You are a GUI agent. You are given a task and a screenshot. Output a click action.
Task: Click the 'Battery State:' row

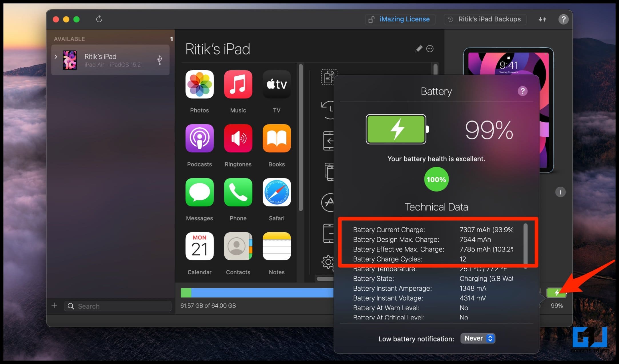tap(433, 279)
